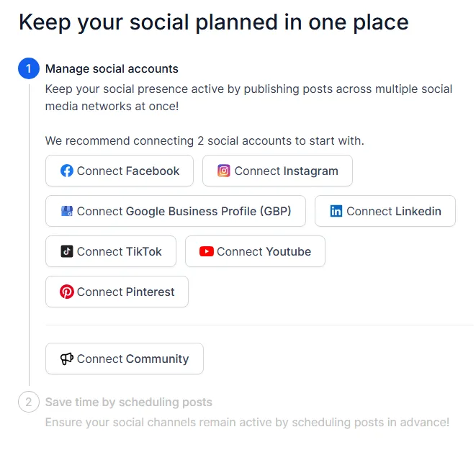This screenshot has height=450, width=476.
Task: Connect a TikTok account
Action: (x=111, y=251)
